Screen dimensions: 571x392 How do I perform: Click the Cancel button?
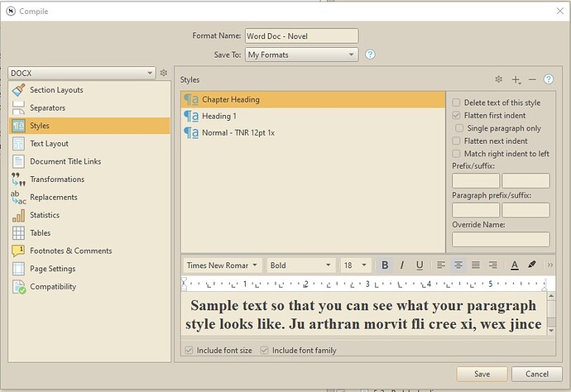coord(536,375)
